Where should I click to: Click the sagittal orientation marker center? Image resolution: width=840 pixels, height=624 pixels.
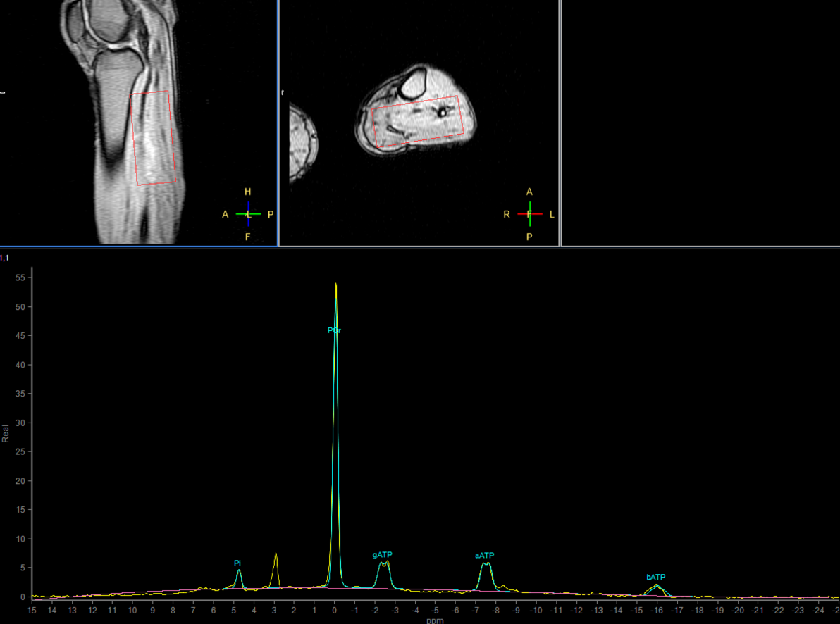248,214
